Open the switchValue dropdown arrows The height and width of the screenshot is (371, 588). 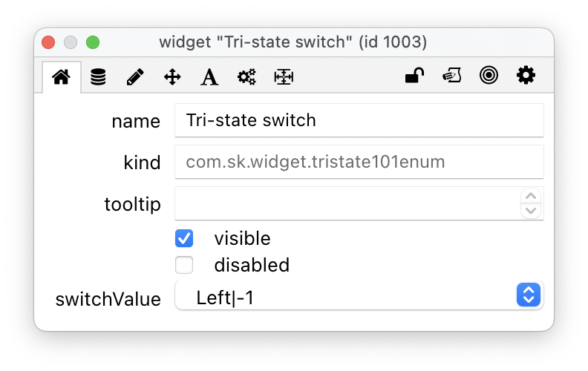pyautogui.click(x=528, y=295)
